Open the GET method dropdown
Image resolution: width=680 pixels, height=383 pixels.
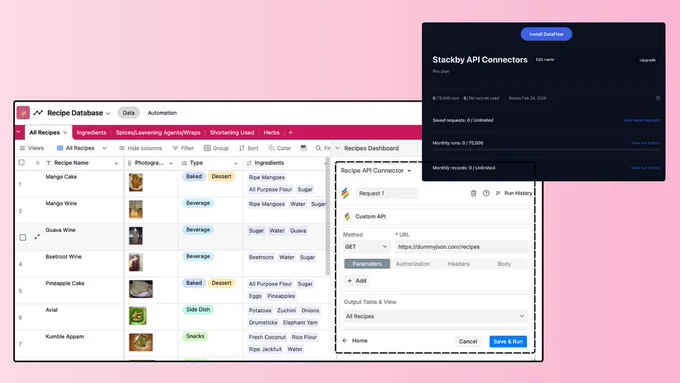[366, 246]
